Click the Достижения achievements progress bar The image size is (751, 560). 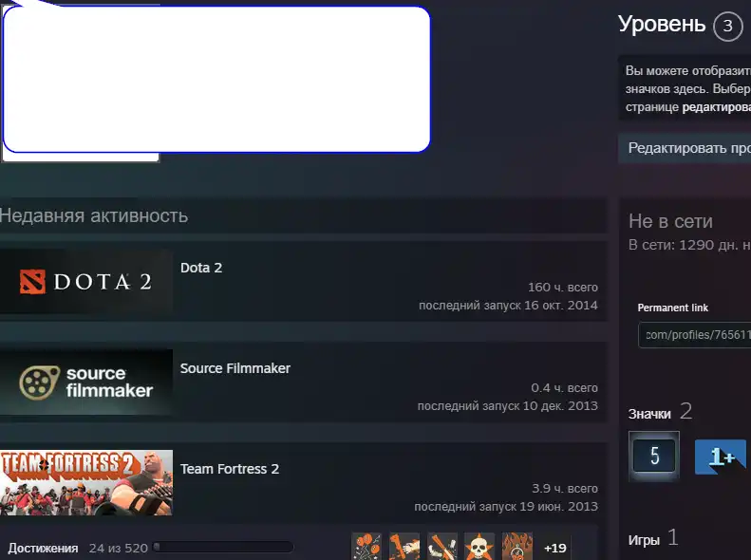(x=223, y=548)
